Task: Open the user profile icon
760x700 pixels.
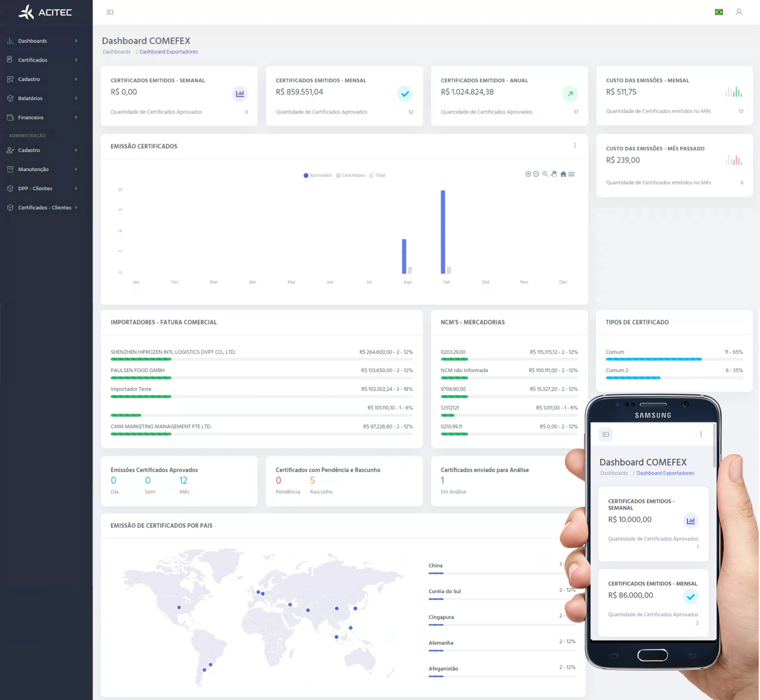Action: [x=739, y=12]
